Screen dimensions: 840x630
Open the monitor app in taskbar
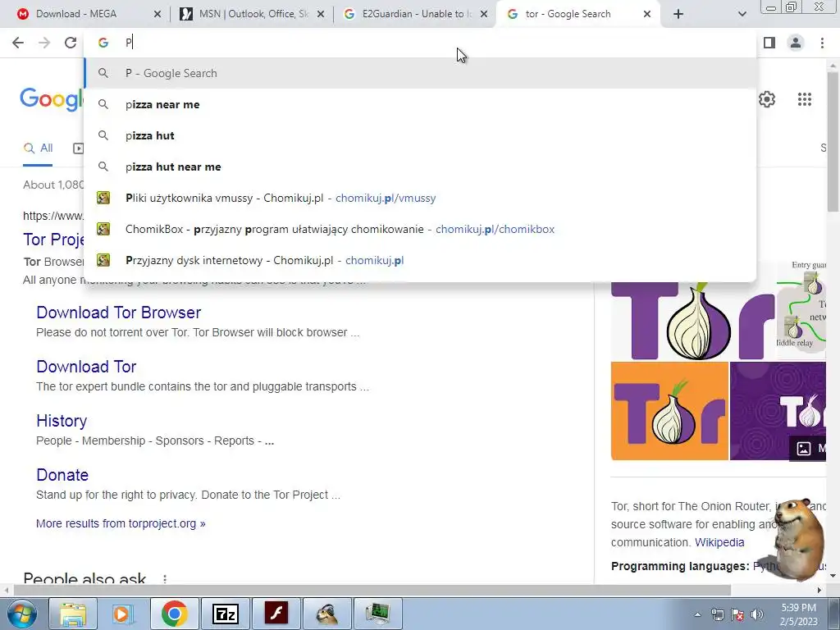click(x=377, y=614)
